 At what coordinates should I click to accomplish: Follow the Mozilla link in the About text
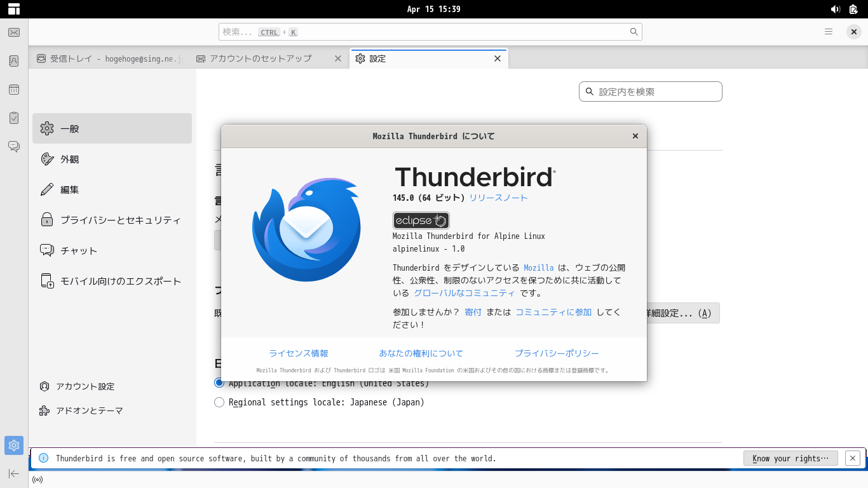click(539, 268)
